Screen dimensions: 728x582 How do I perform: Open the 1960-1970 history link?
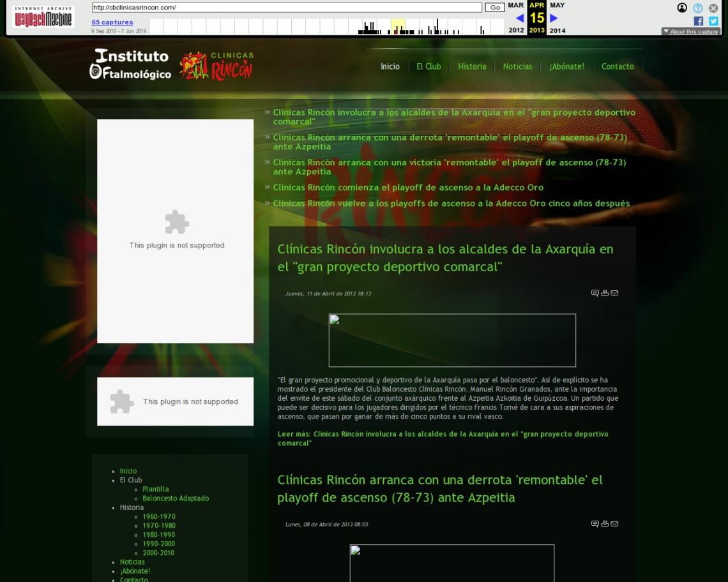point(159,516)
